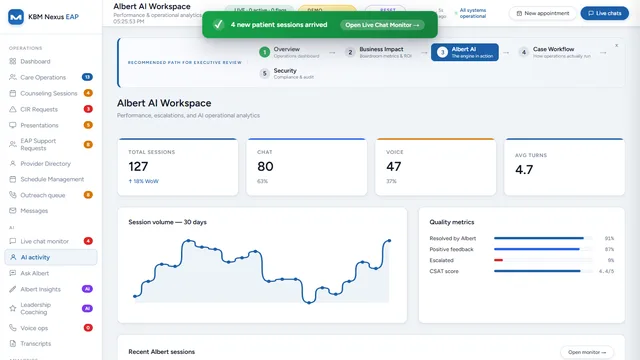Click the New appointment button
Screen dimensions: 640x360
pos(542,13)
